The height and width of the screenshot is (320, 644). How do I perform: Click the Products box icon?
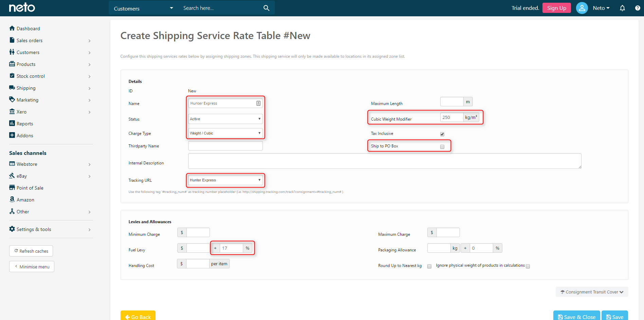coord(12,64)
